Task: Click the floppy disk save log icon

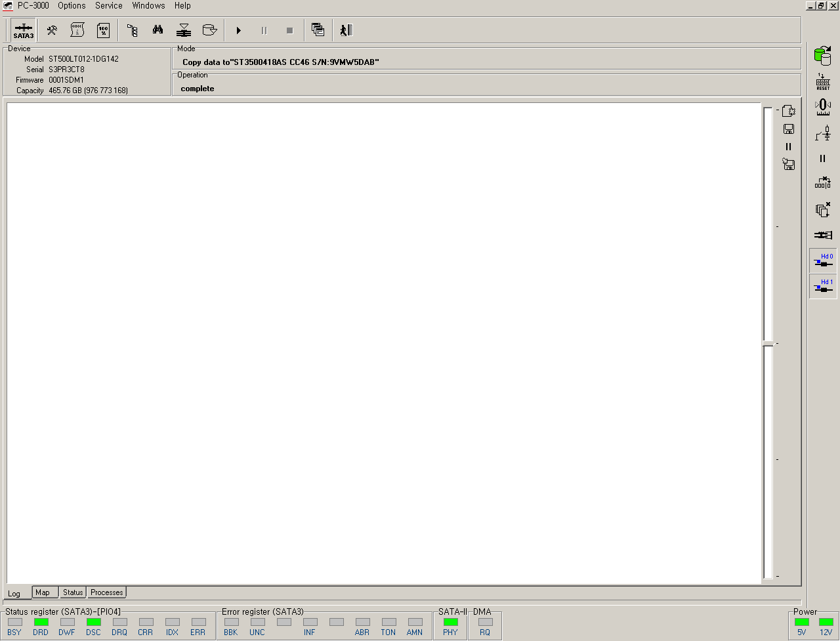Action: (789, 129)
